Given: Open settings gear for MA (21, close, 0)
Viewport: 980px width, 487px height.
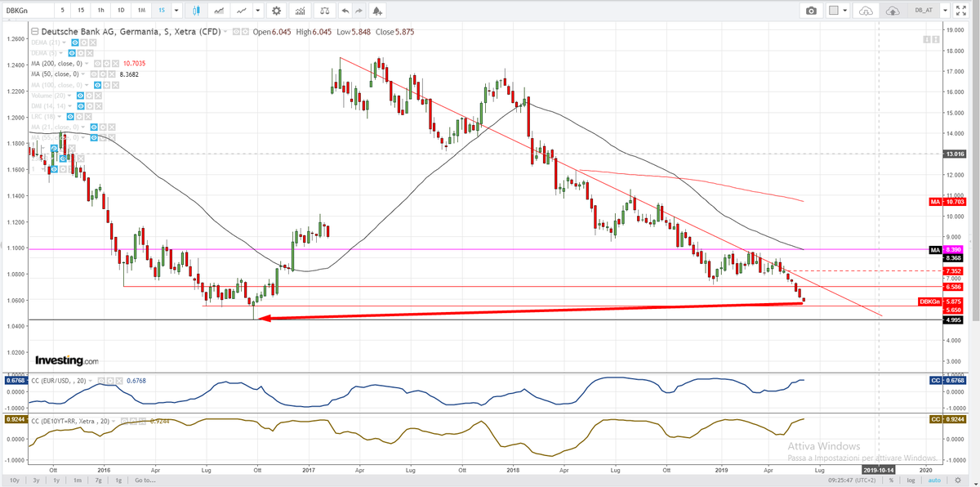Looking at the screenshot, I should 103,127.
